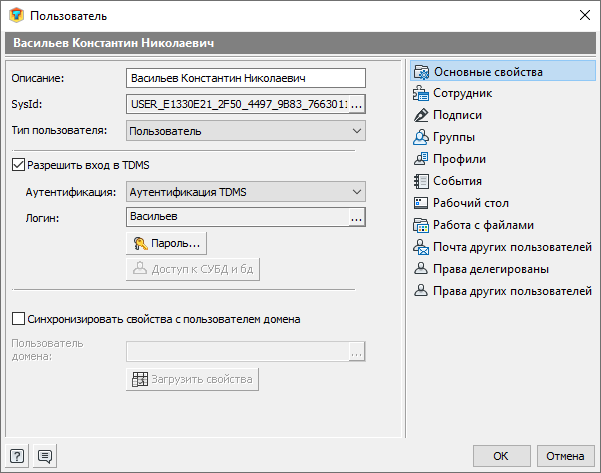This screenshot has width=601, height=473.
Task: Uncheck Разрешить вход в TDMS checkbox
Action: click(x=18, y=165)
